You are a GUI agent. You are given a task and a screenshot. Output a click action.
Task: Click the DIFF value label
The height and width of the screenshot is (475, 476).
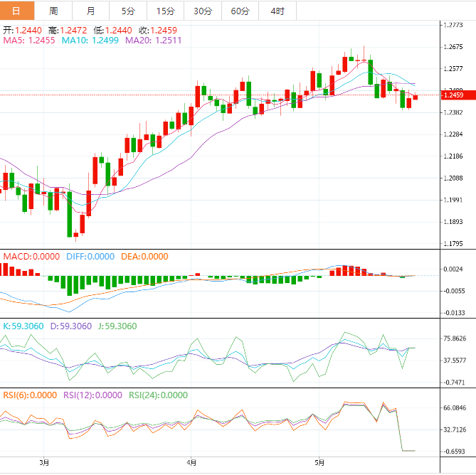point(90,256)
